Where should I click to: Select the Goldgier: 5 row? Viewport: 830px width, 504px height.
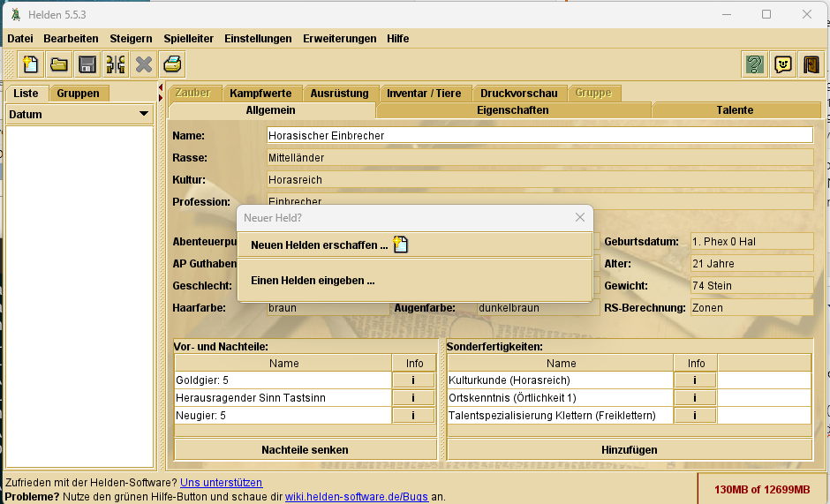click(x=283, y=380)
